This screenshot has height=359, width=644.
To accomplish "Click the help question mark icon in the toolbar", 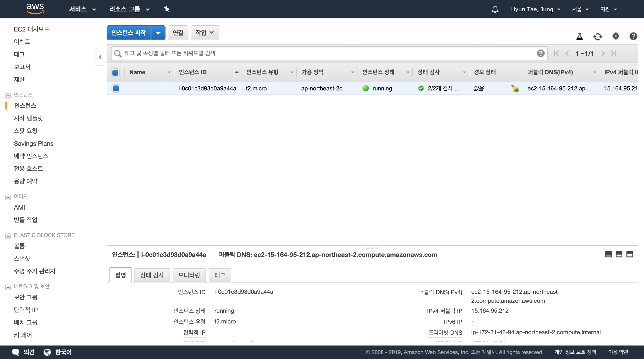I will (633, 36).
